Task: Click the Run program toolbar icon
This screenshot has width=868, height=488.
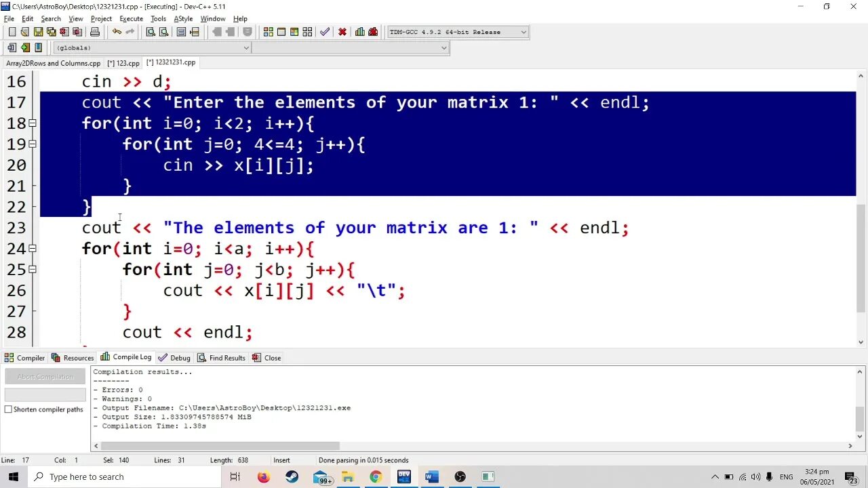Action: pos(281,32)
